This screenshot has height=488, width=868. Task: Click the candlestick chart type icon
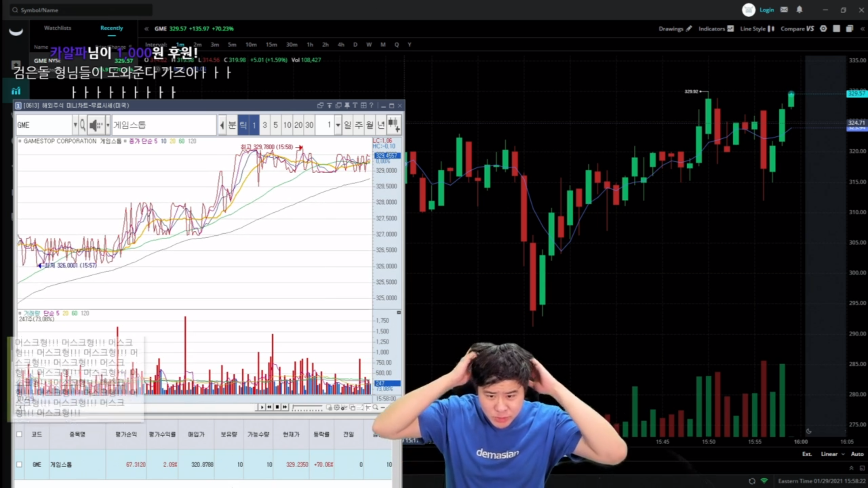[x=394, y=125]
